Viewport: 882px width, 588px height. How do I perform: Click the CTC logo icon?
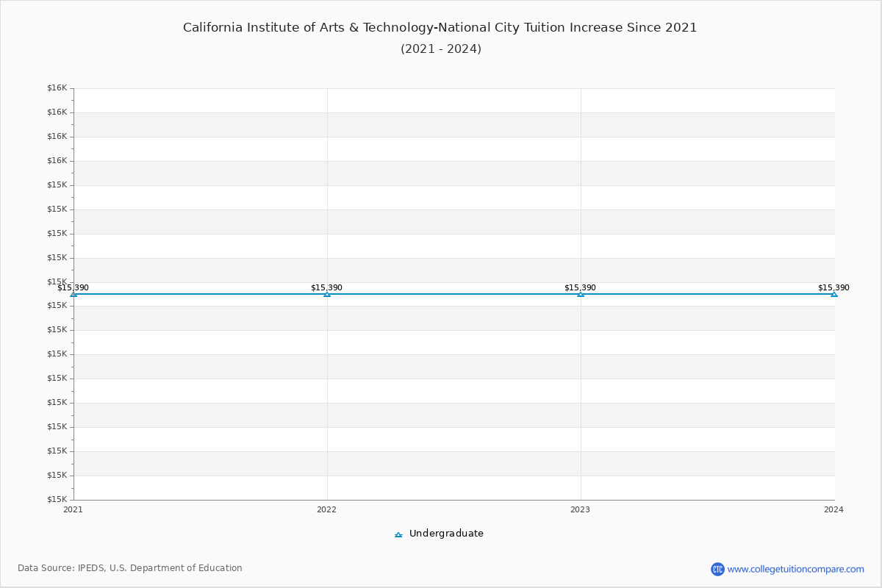(x=717, y=569)
